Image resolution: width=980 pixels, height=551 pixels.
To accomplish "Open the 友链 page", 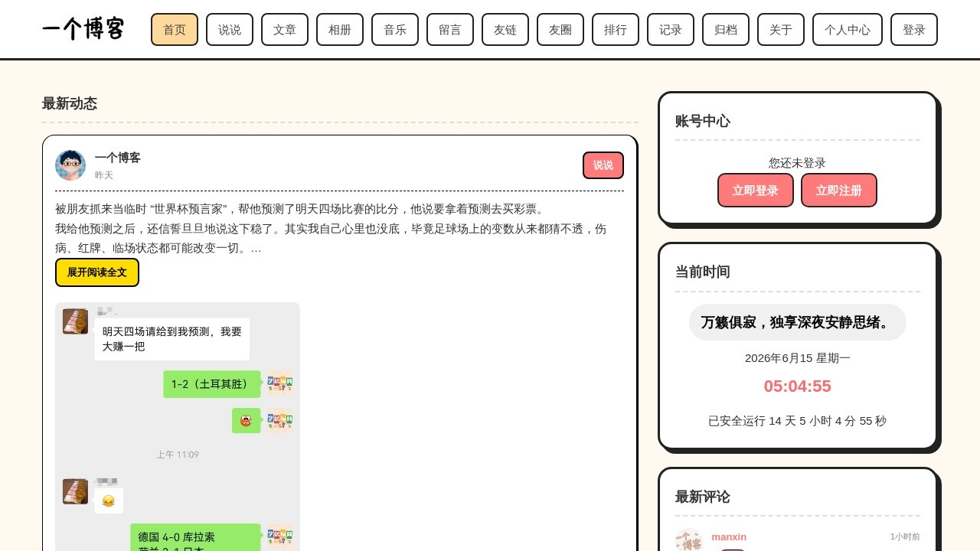I will pyautogui.click(x=505, y=30).
